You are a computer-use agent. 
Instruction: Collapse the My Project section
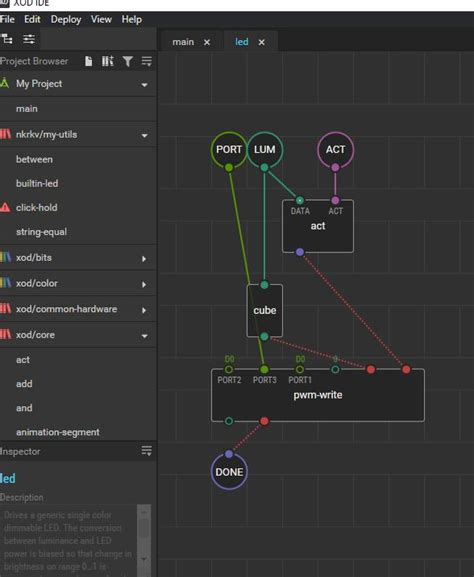click(145, 85)
